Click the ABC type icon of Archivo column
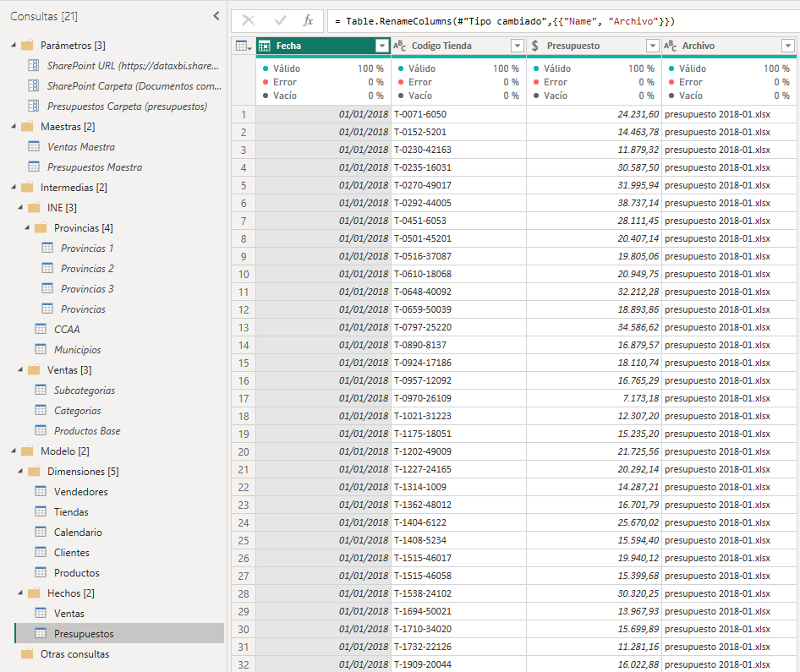800x672 pixels. pyautogui.click(x=670, y=46)
